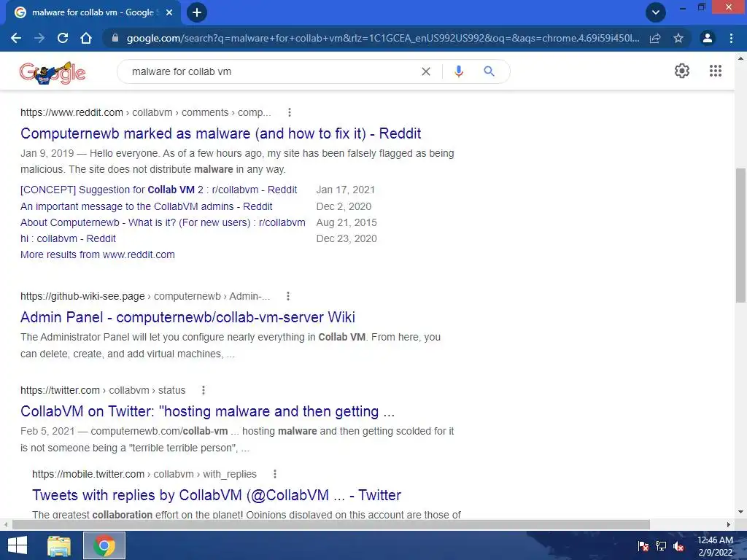Share this page via address bar icon

655,38
